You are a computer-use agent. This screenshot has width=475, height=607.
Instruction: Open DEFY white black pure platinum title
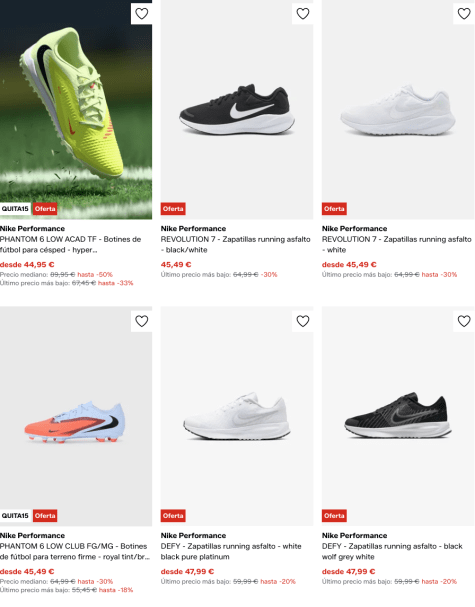pyautogui.click(x=231, y=551)
